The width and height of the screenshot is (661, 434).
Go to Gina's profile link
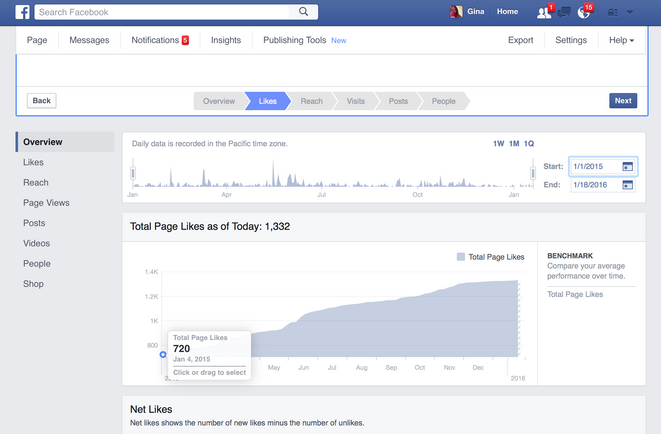coord(476,12)
